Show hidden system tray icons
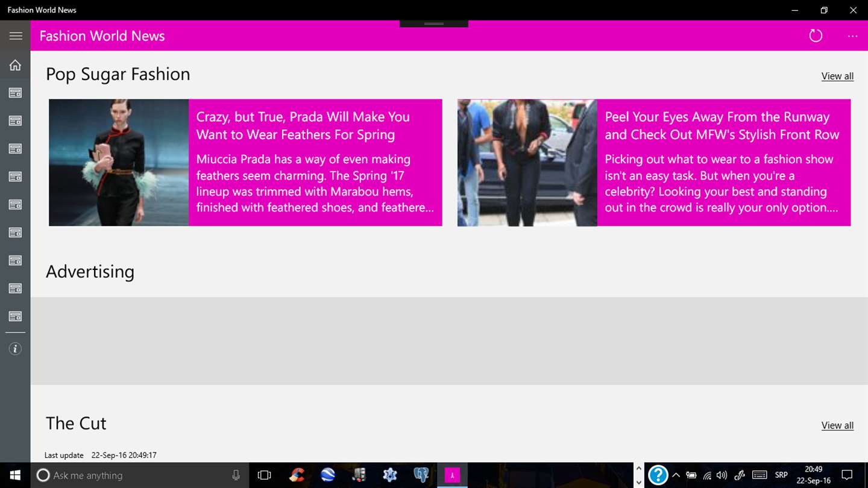The height and width of the screenshot is (488, 868). pos(676,475)
